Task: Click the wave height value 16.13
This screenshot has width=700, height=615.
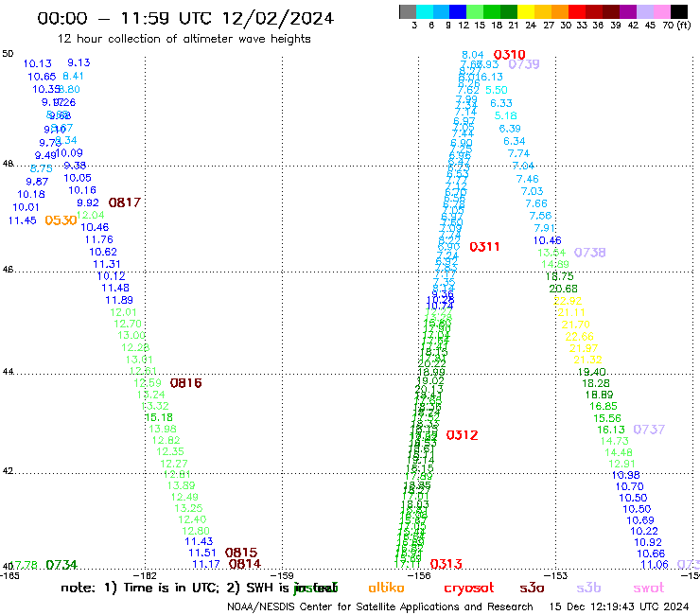Action: pos(611,430)
